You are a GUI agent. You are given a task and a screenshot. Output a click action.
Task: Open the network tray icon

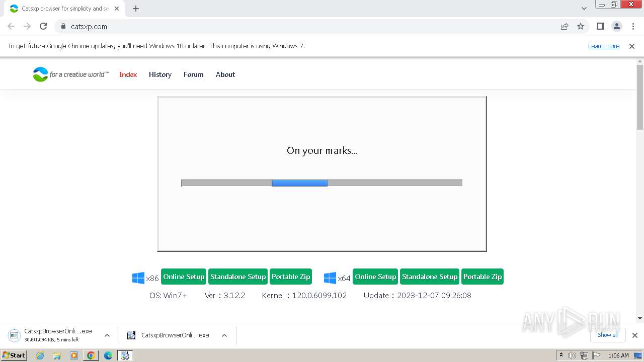(584, 355)
